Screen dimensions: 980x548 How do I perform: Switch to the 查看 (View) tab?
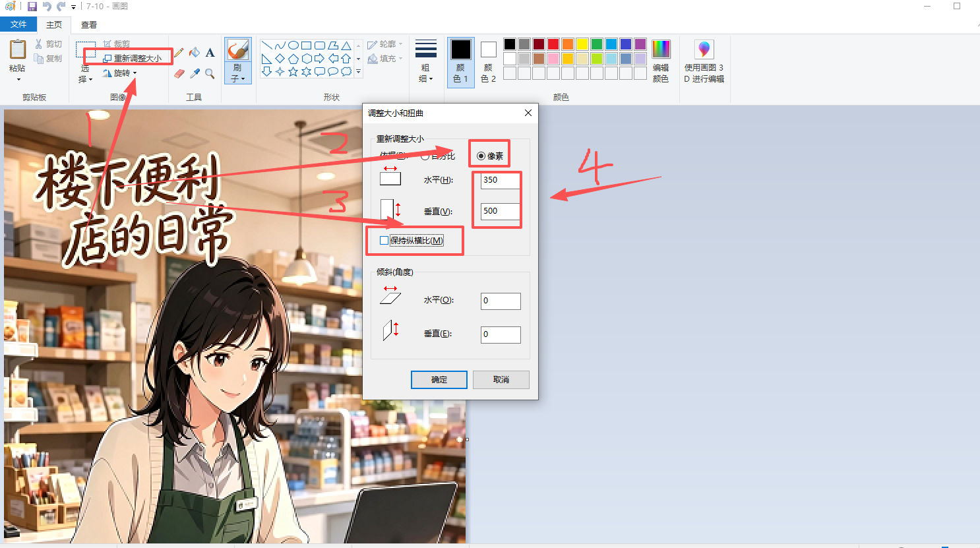(89, 25)
